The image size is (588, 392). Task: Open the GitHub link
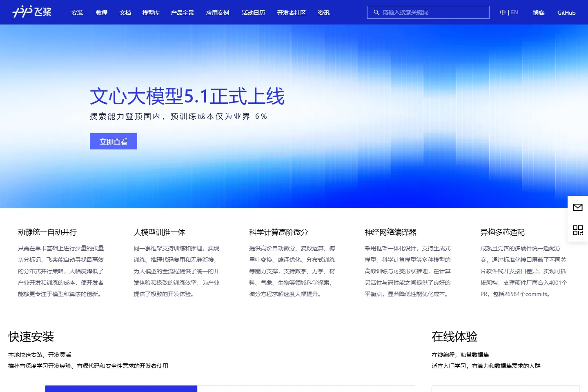[x=566, y=13]
